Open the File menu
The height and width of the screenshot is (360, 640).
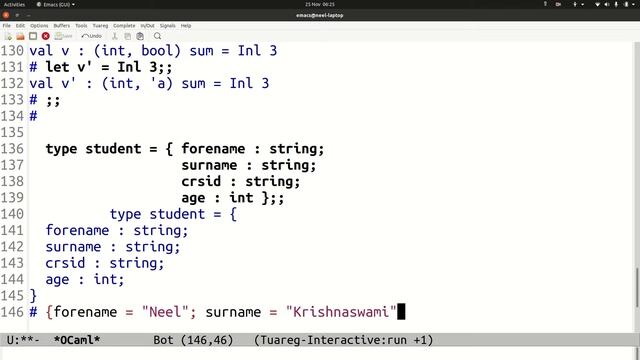7,26
